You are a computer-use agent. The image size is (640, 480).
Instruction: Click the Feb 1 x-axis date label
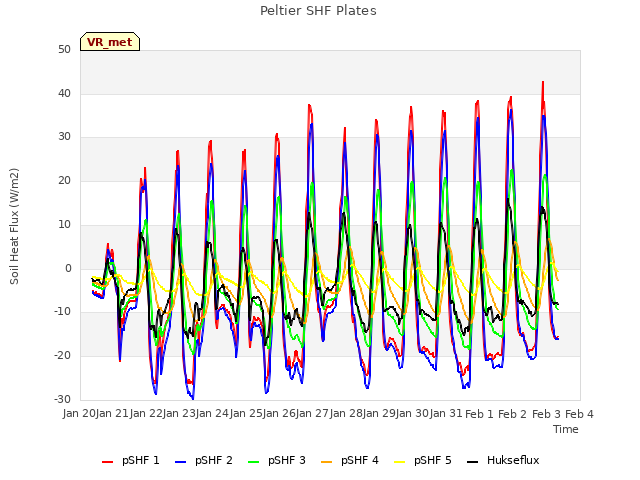tap(479, 414)
